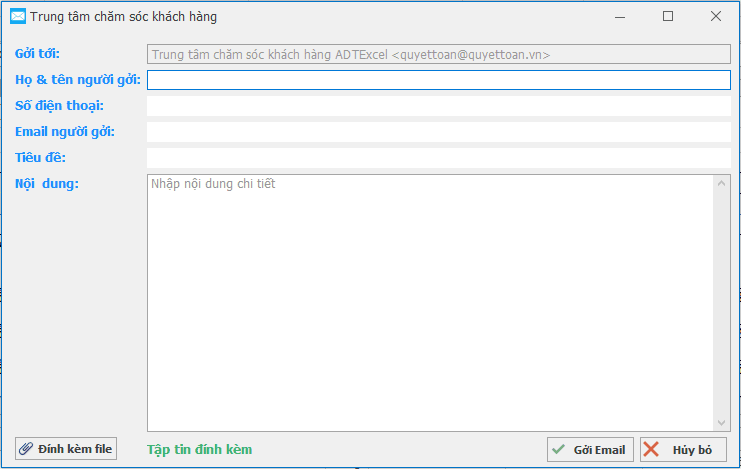The height and width of the screenshot is (469, 741).
Task: Click the Gởi tới recipient field
Action: point(438,55)
